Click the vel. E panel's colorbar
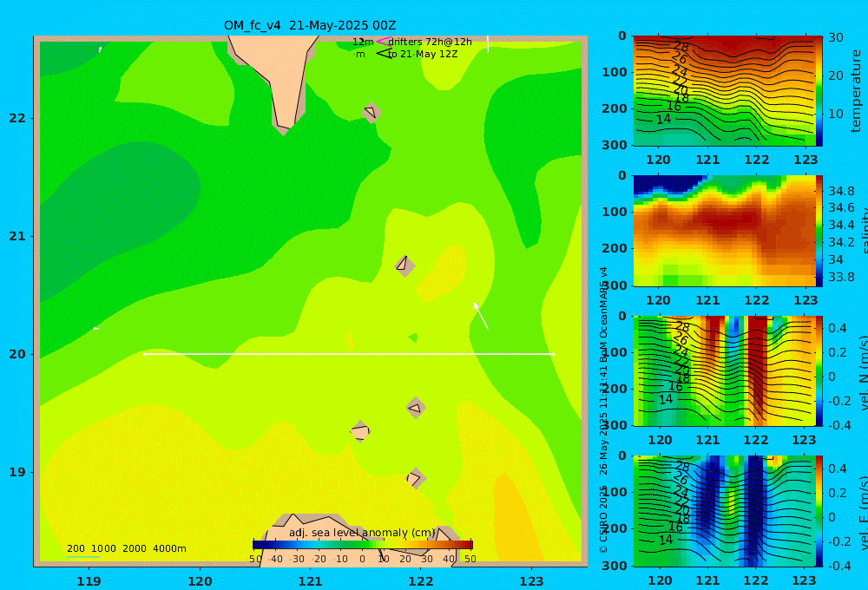This screenshot has width=868, height=590. 819,511
